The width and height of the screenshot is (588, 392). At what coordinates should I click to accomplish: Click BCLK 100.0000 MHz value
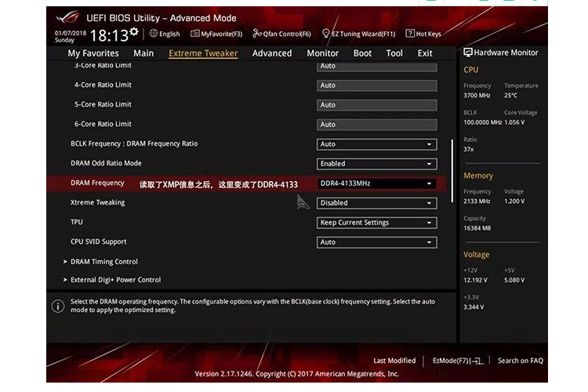pyautogui.click(x=483, y=122)
